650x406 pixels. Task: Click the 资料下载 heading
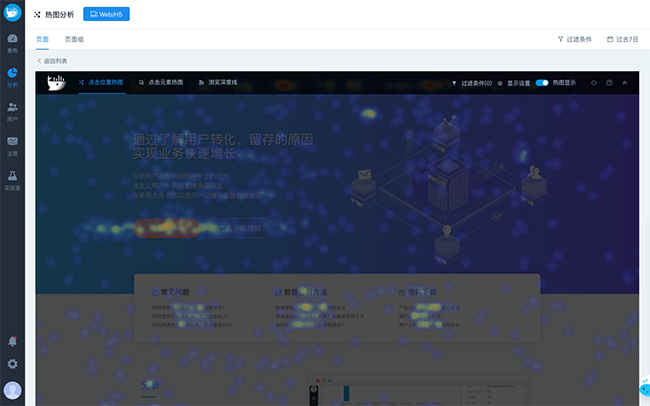point(422,292)
